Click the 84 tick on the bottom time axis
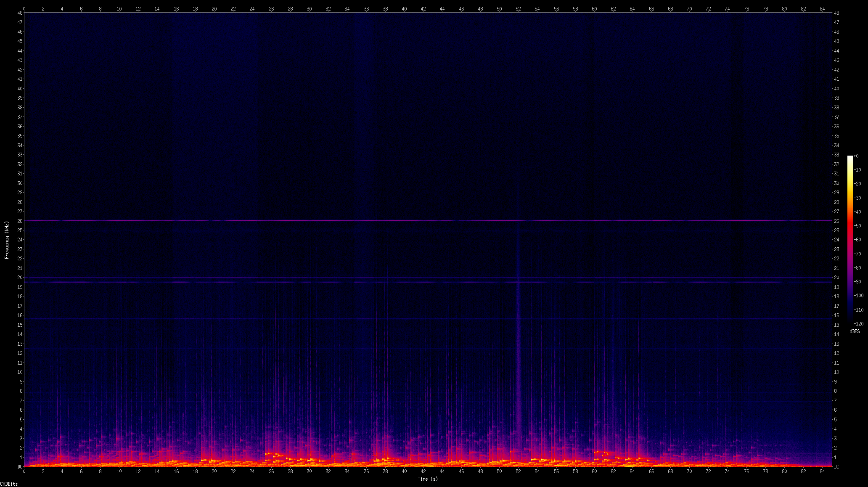Screen dimensions: 868x487 tap(822, 471)
